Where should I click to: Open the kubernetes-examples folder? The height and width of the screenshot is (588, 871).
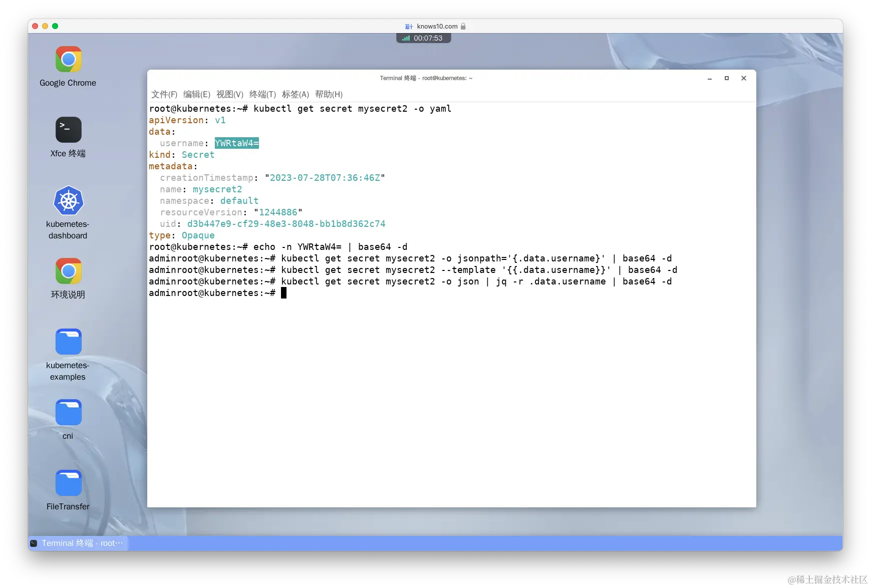click(x=68, y=341)
